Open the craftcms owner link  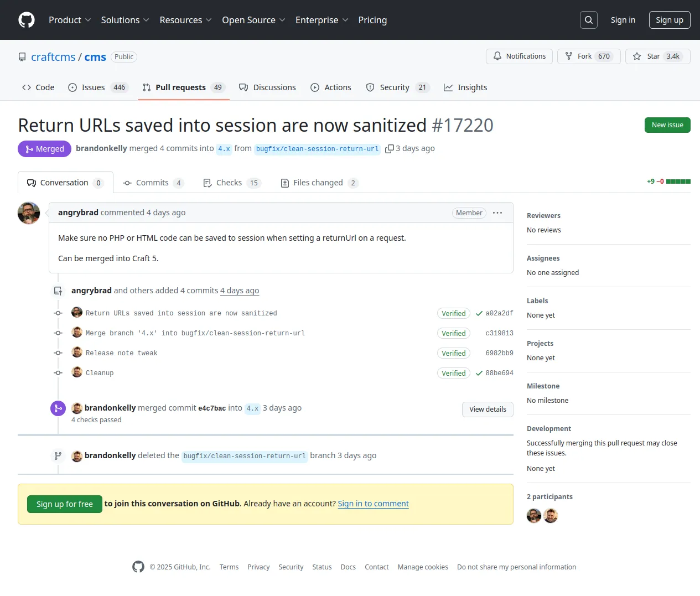53,57
